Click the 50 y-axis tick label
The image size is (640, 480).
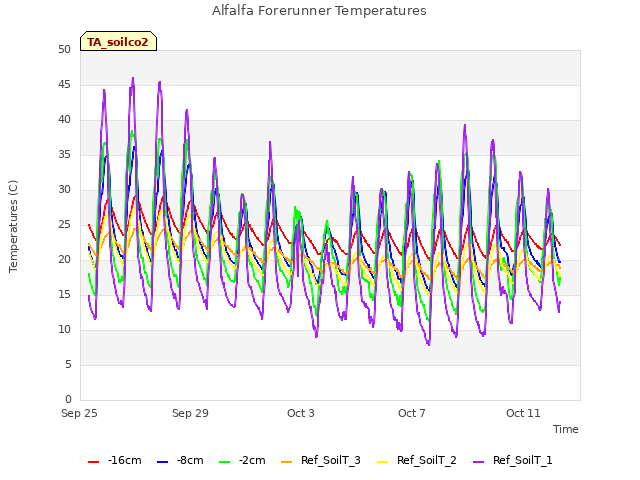[64, 49]
